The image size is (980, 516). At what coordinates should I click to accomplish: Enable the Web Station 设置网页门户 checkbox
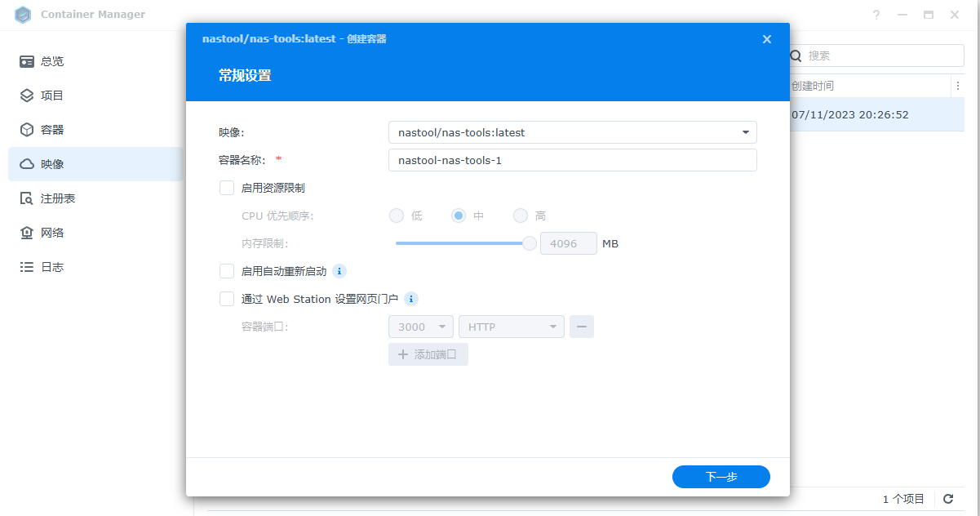pyautogui.click(x=227, y=299)
